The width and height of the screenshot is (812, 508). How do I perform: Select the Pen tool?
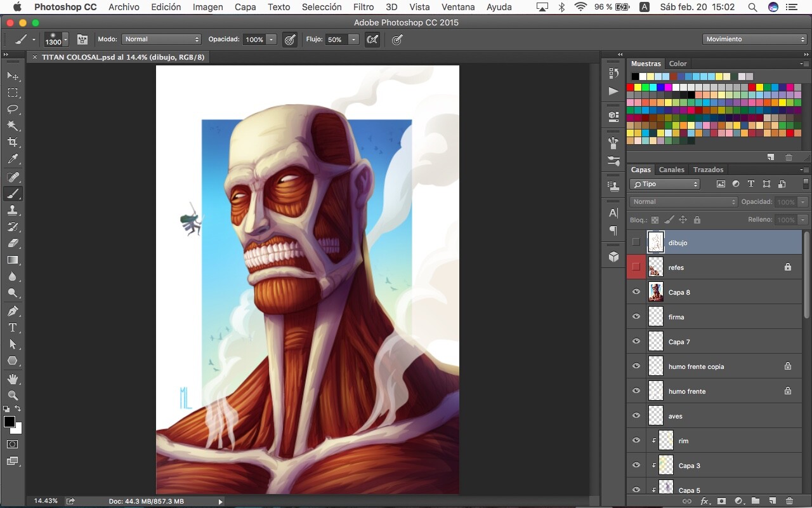click(13, 311)
